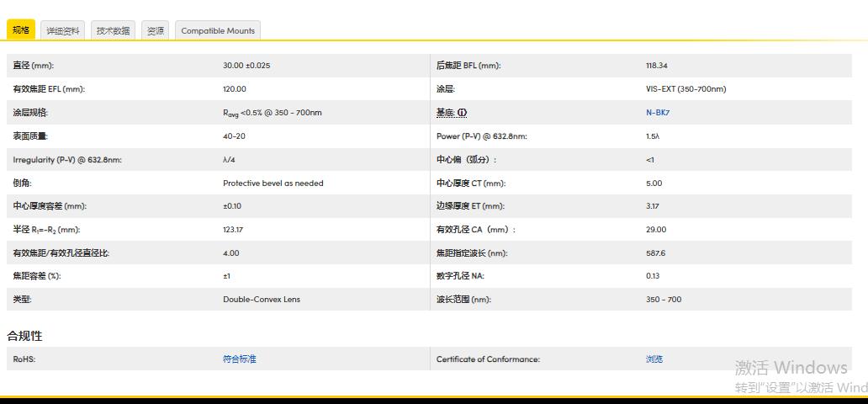This screenshot has height=404, width=868.
Task: Click the radius value 123.17
Action: point(233,230)
